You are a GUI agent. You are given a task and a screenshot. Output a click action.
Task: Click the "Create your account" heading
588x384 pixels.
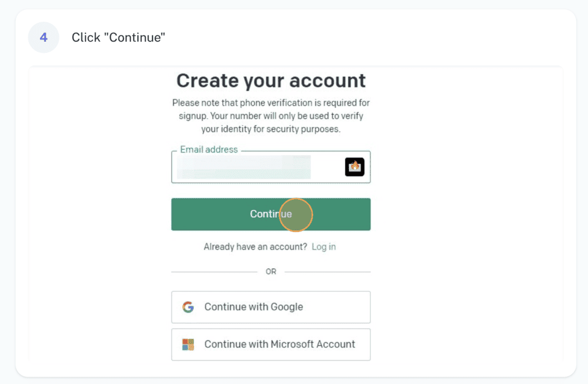point(271,81)
